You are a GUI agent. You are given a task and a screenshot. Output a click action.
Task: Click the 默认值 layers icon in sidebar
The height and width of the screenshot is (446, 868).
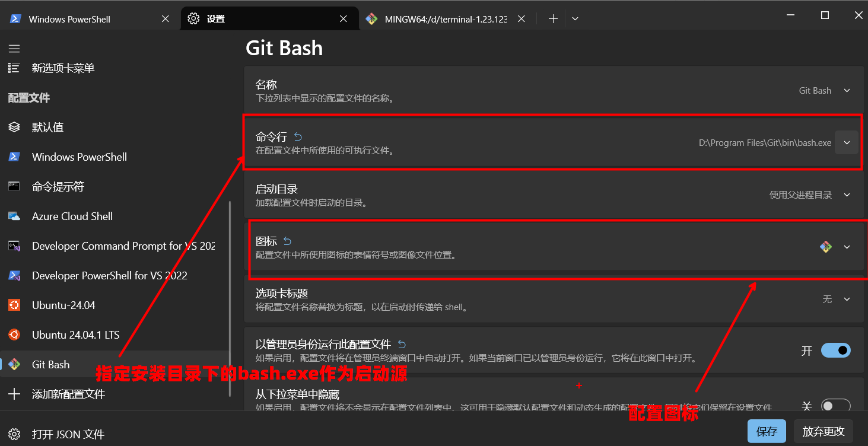tap(14, 128)
